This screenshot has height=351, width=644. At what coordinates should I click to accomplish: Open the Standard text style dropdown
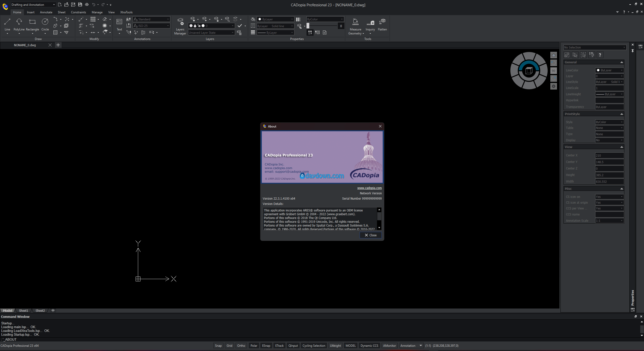pos(151,19)
